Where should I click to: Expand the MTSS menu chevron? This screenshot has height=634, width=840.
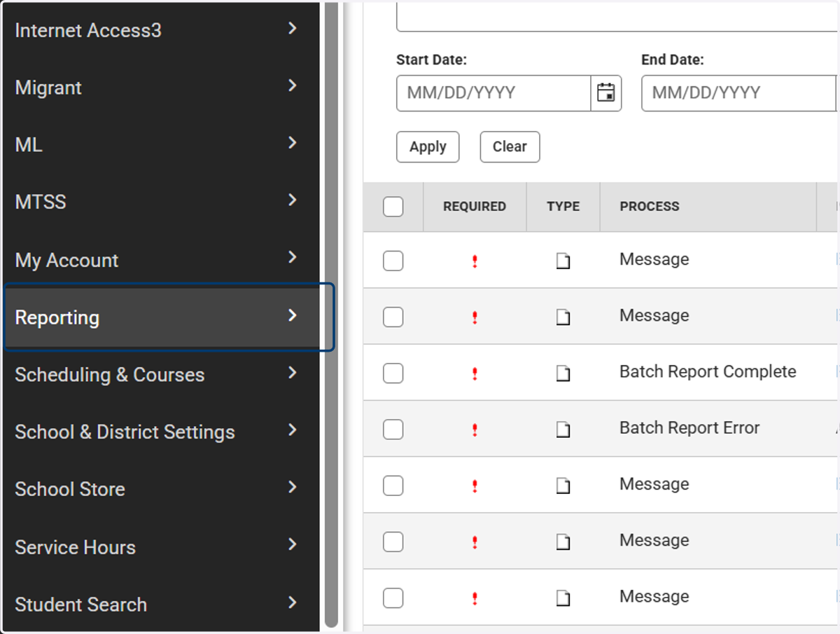tap(293, 200)
